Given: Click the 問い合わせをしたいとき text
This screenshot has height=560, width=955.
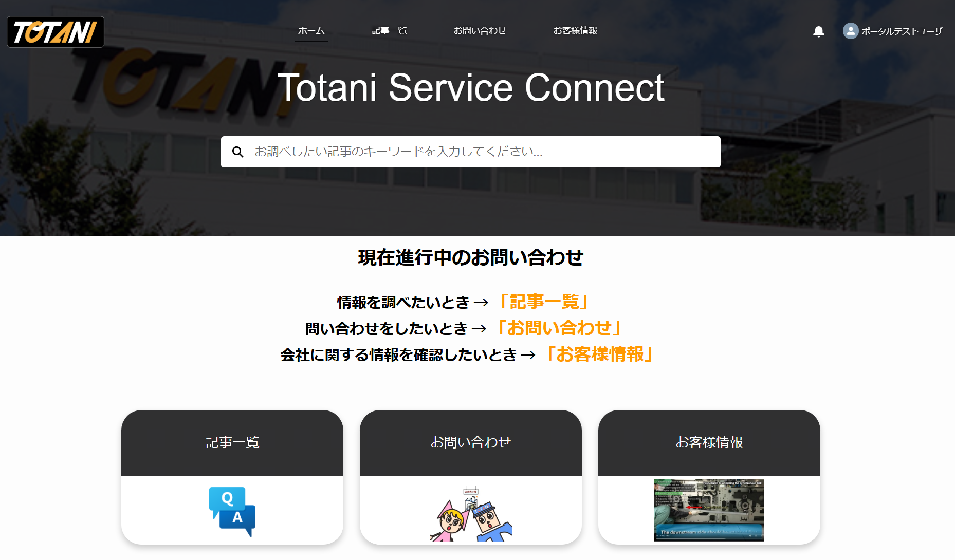Looking at the screenshot, I should (x=387, y=328).
